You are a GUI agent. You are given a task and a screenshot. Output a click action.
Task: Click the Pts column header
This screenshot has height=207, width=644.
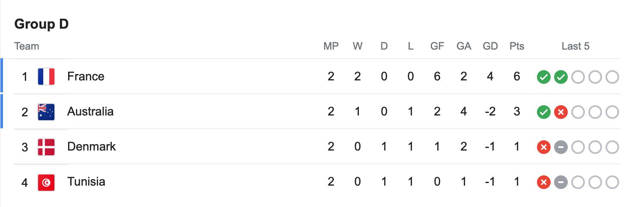coord(517,46)
